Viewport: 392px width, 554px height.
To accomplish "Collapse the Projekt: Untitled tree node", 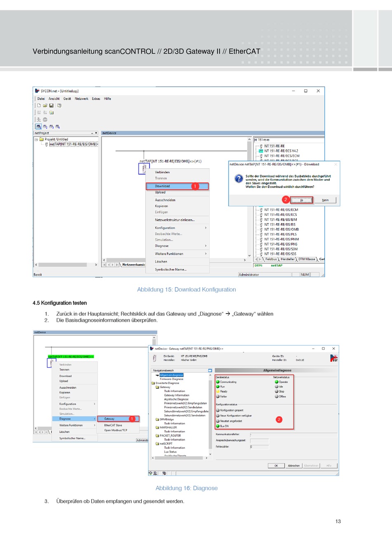I will click(36, 139).
